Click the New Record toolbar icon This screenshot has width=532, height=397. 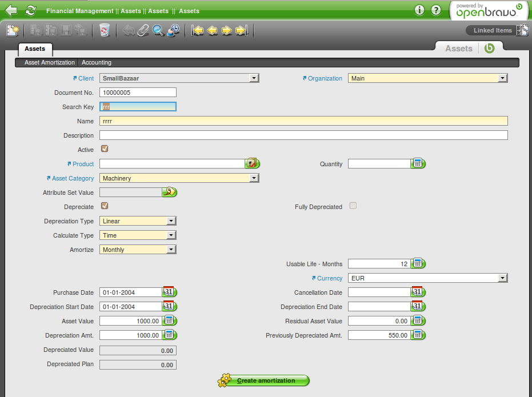(13, 30)
